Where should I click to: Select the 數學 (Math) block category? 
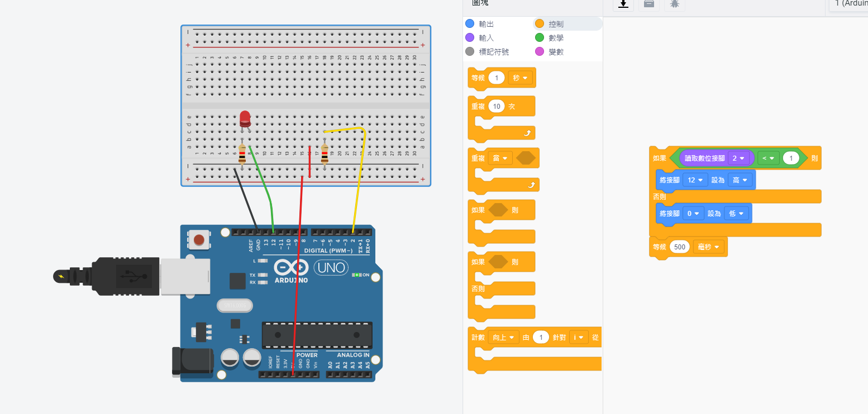[x=550, y=38]
